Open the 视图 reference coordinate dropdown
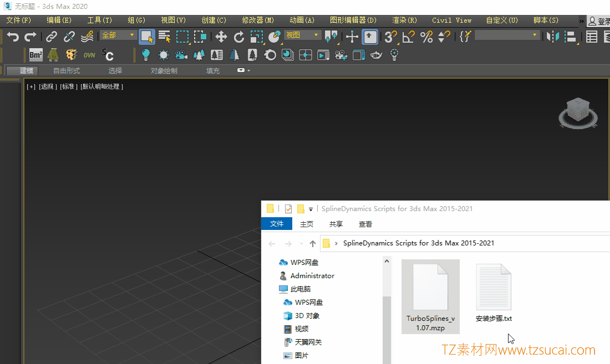The width and height of the screenshot is (610, 364). [x=302, y=35]
